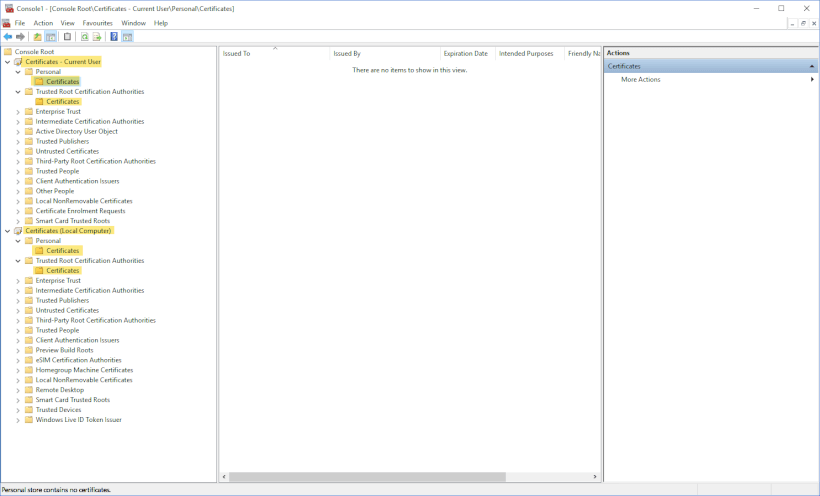Click folder icon of Trusted Devices

pos(29,410)
